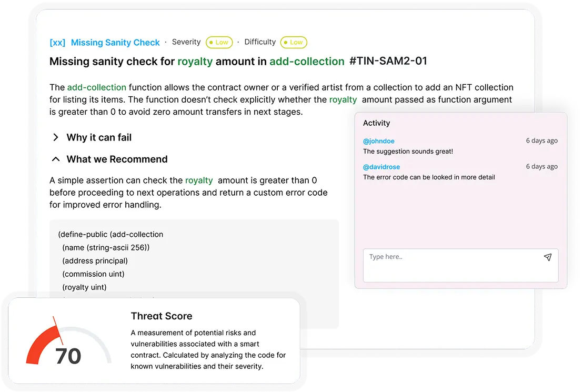583x392 pixels.
Task: Click the Activity panel header
Action: (376, 123)
